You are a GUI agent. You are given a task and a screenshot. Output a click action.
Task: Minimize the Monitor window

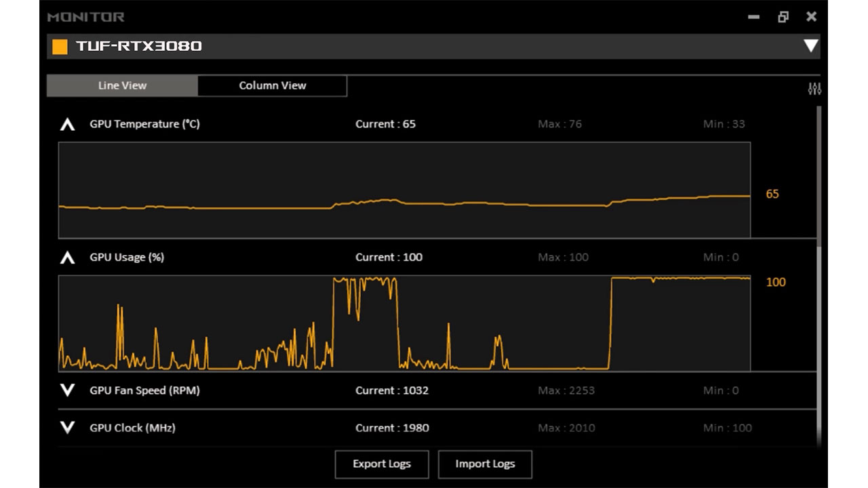753,17
